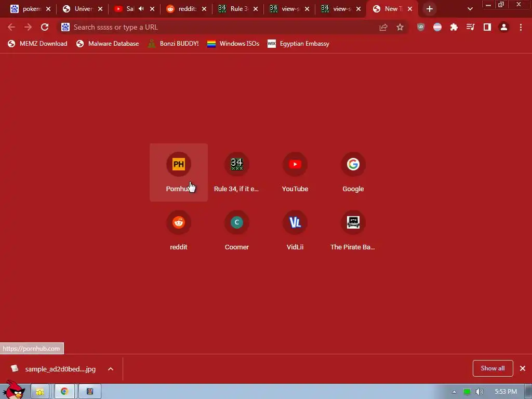Open the profile avatar menu
The width and height of the screenshot is (532, 399).
pos(504,27)
